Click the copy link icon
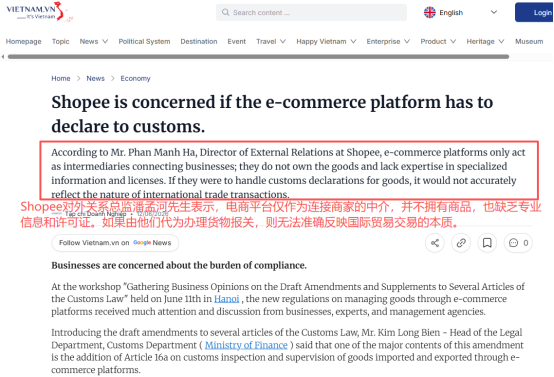Screen dimensions: 554x377 tap(461, 243)
